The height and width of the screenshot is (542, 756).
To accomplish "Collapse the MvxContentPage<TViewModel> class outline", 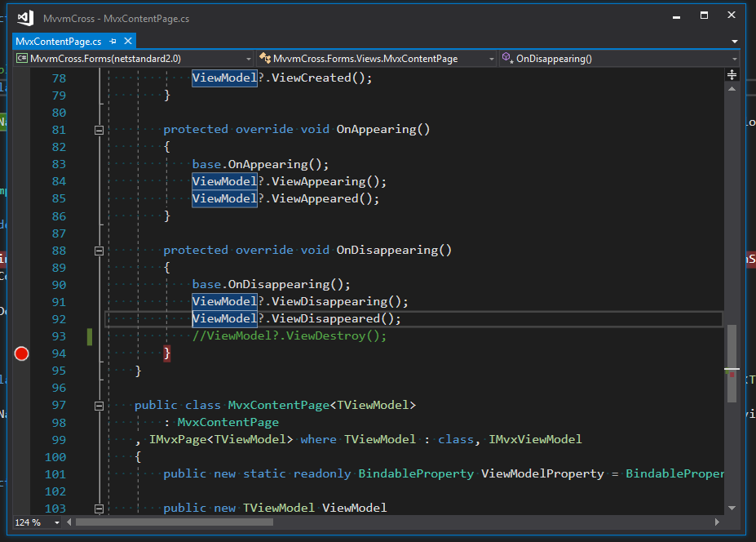I will 99,406.
